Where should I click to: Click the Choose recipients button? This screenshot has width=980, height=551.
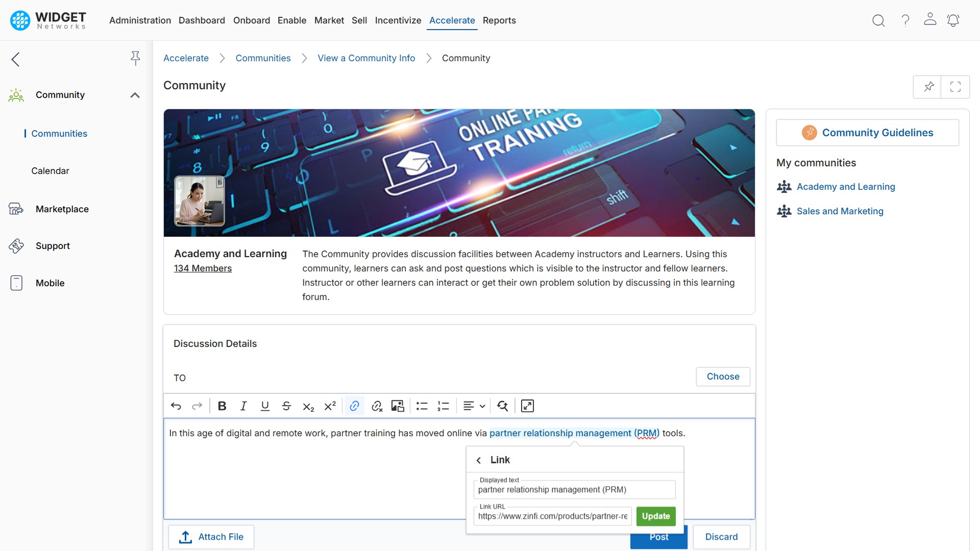click(x=723, y=377)
